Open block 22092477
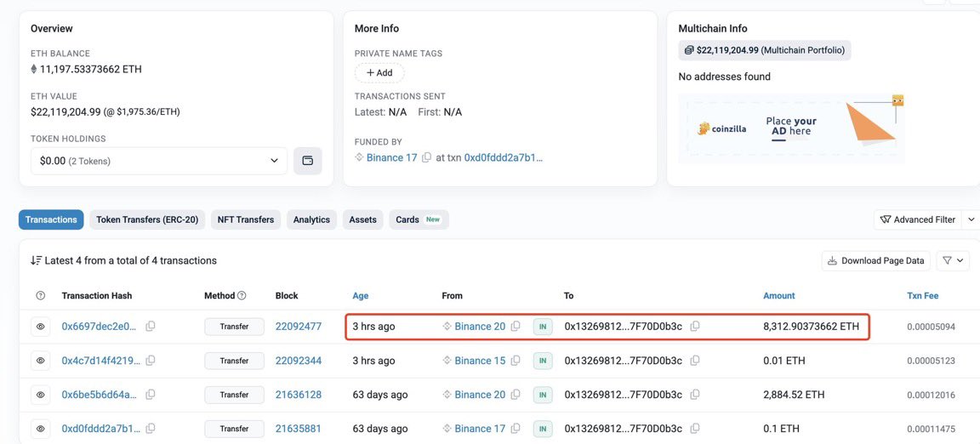Screen dimensions: 980x444 point(298,327)
